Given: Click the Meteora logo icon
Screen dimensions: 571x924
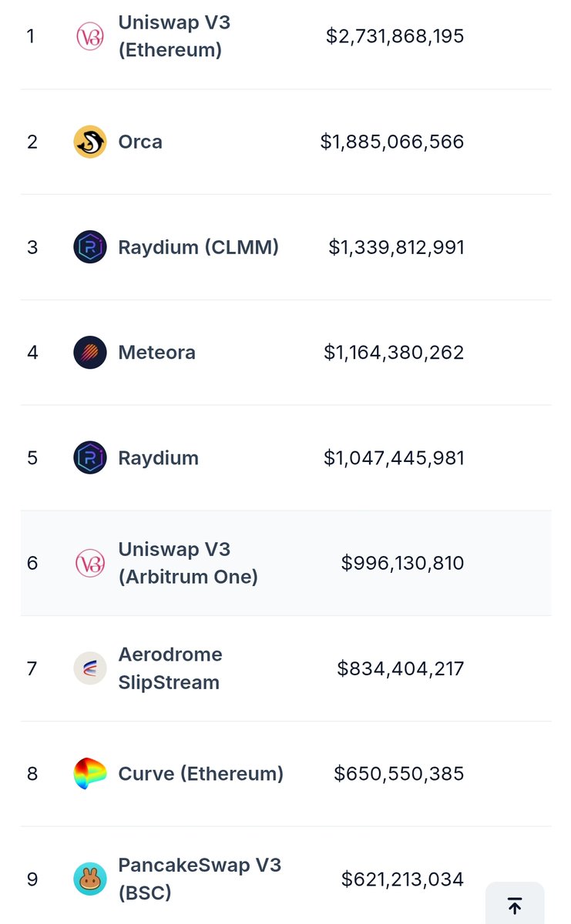Looking at the screenshot, I should click(x=89, y=353).
